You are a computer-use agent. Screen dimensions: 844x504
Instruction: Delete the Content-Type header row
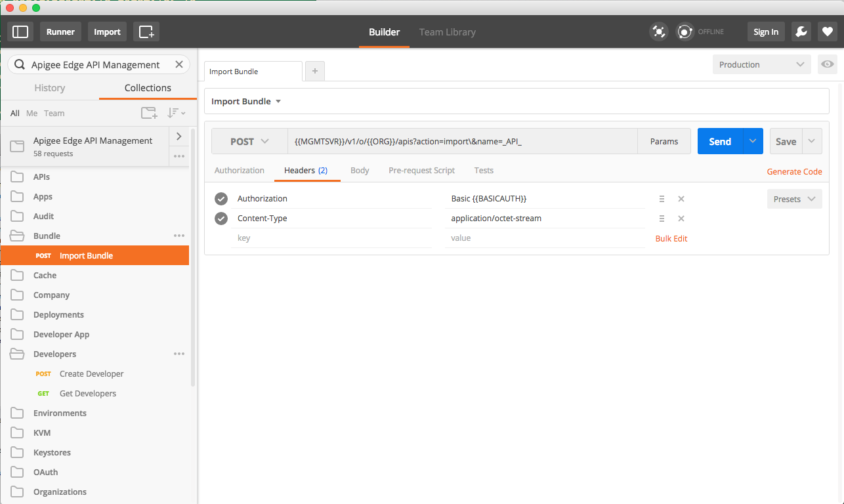coord(681,219)
